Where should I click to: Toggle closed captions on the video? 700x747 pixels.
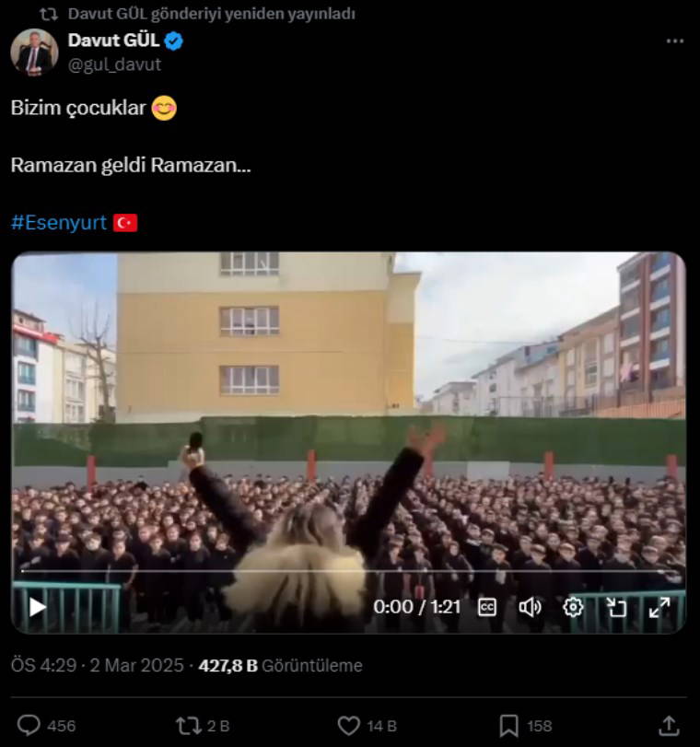pyautogui.click(x=487, y=607)
